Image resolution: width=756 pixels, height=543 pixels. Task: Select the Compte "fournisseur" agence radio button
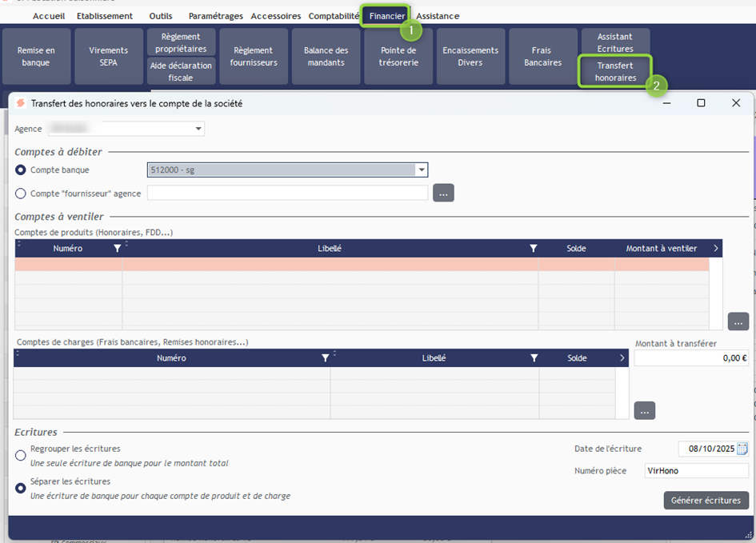(x=21, y=193)
